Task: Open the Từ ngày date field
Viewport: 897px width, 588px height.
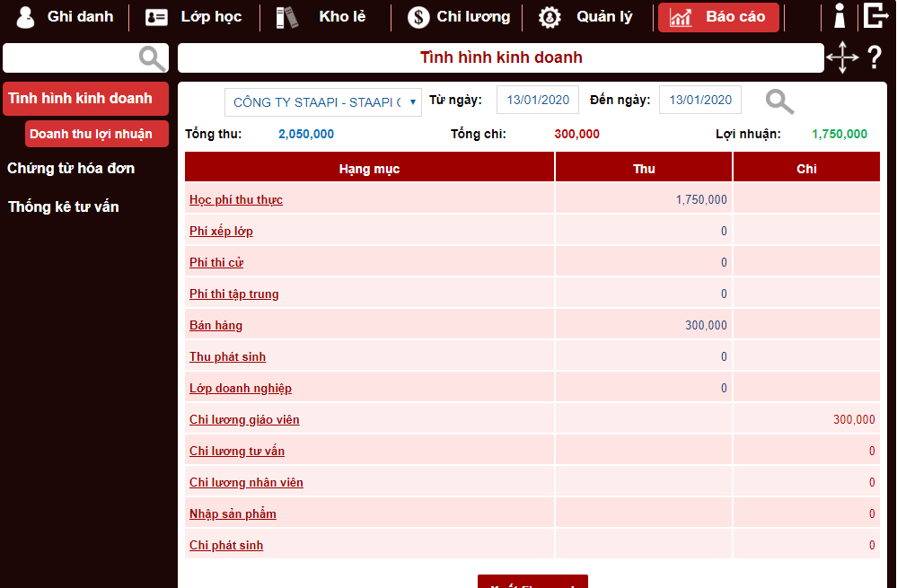Action: point(538,101)
